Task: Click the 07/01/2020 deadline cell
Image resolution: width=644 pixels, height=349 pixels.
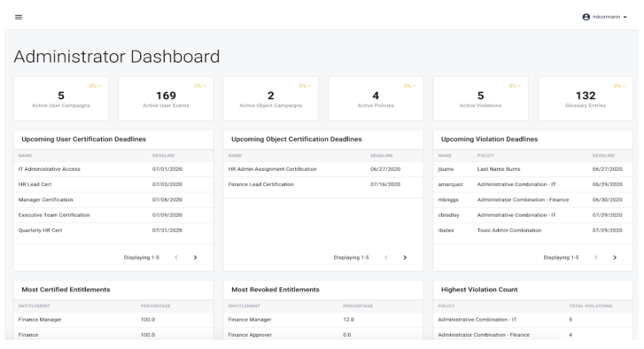Action: click(x=167, y=169)
